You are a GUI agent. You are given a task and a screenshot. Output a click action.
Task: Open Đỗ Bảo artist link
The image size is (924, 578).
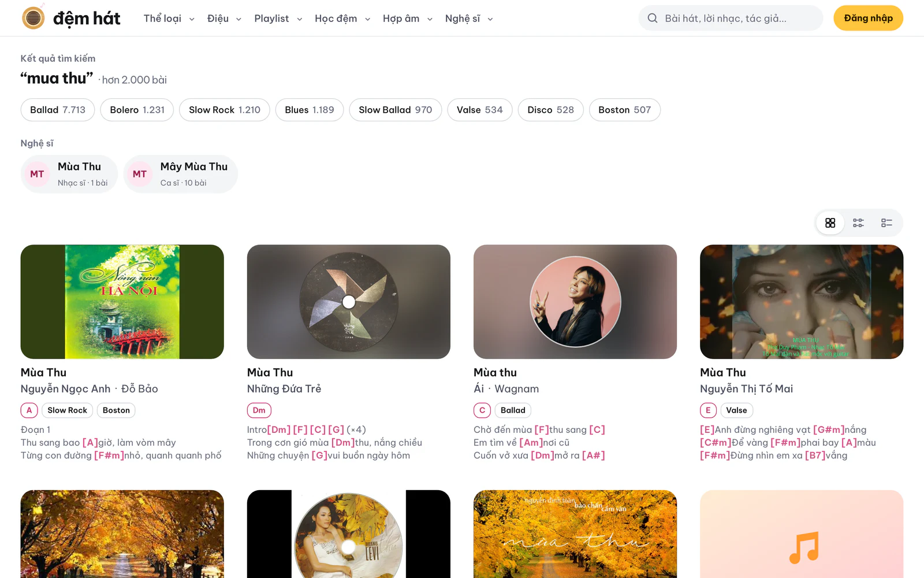[x=140, y=389]
